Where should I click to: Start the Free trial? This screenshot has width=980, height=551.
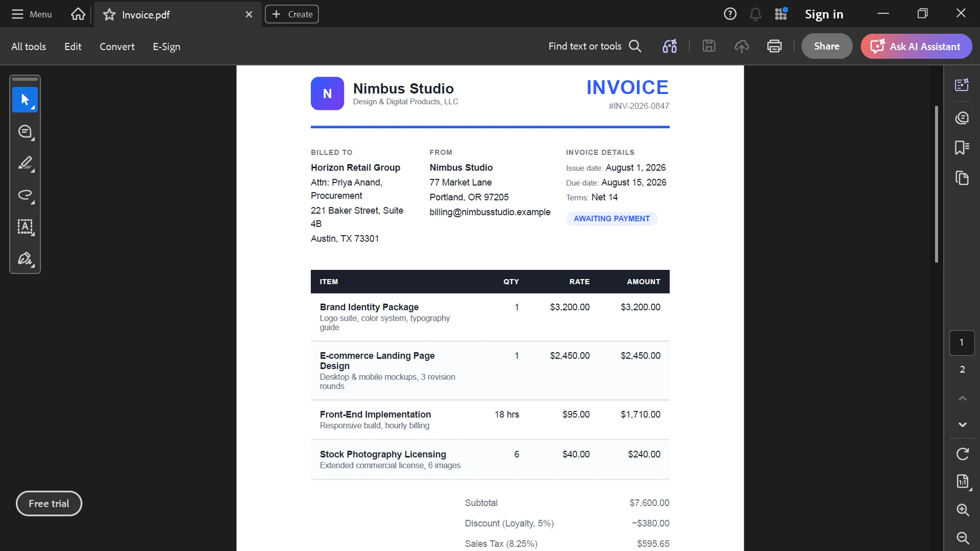click(49, 503)
